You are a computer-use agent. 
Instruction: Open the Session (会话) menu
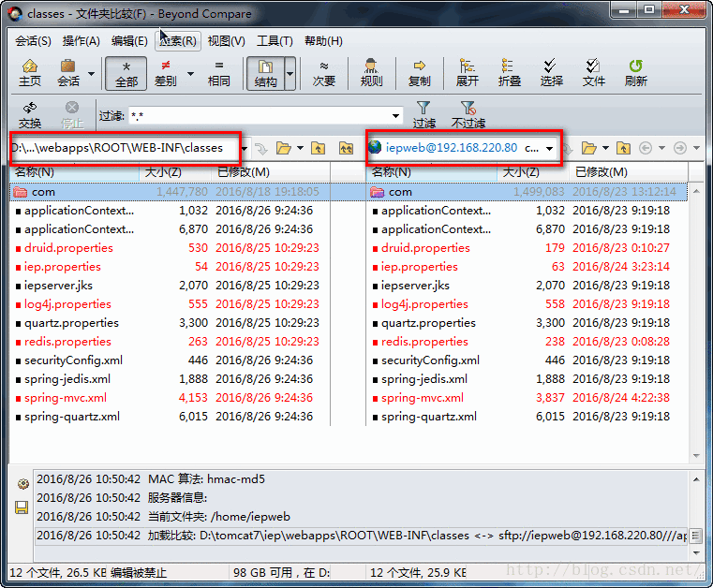point(33,41)
